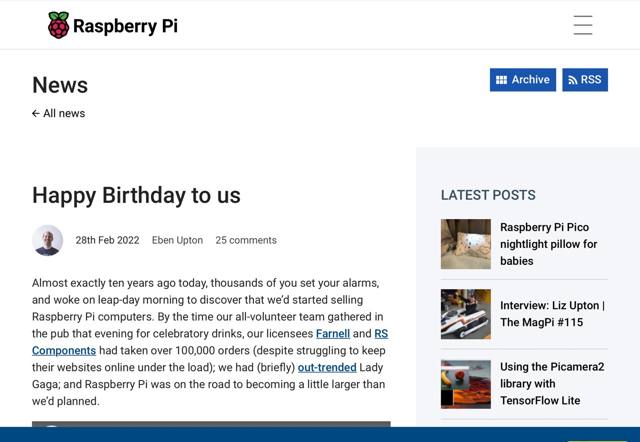
Task: Click the Liz Upton interview thumbnail
Action: coord(466,314)
